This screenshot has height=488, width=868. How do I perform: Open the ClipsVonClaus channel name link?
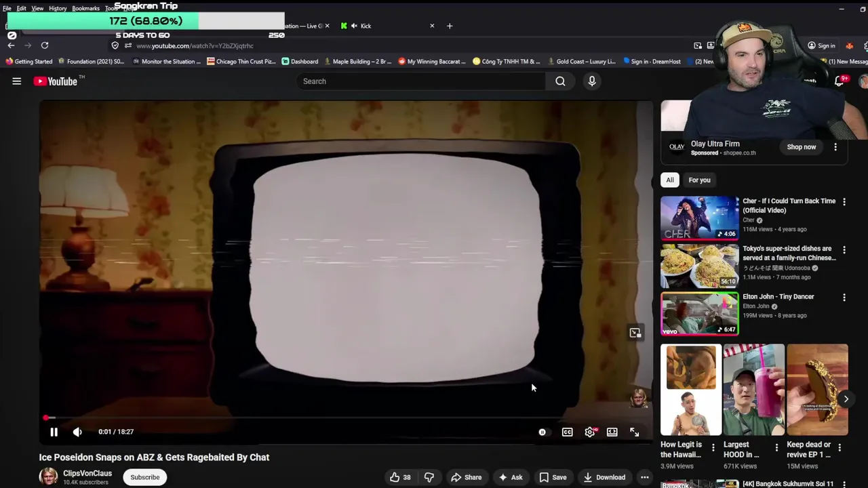tap(87, 473)
